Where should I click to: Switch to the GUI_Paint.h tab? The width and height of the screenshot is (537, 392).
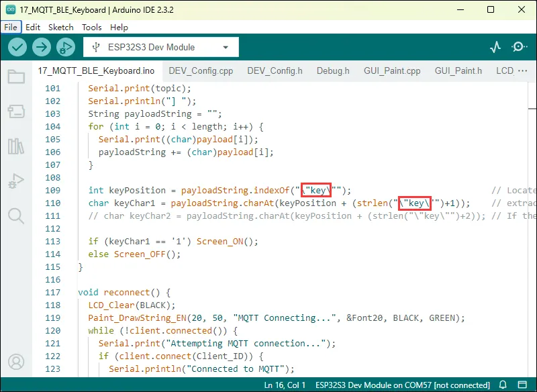pyautogui.click(x=458, y=70)
